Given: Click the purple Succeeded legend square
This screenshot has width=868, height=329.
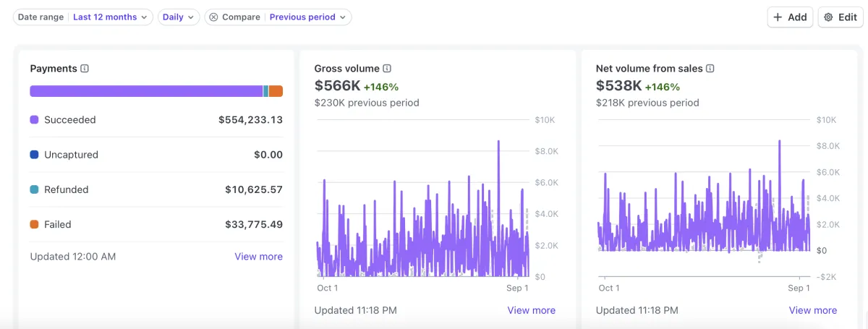Looking at the screenshot, I should pos(34,120).
